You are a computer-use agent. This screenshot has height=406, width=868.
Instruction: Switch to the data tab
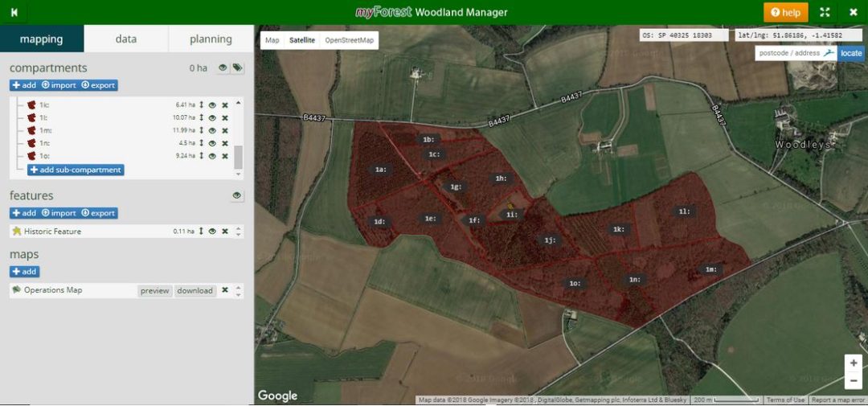click(x=126, y=39)
